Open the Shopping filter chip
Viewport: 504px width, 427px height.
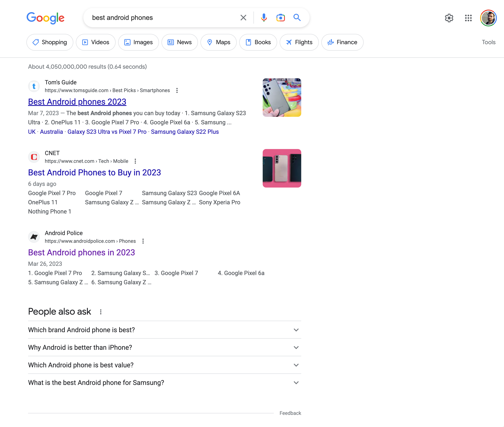click(x=50, y=42)
